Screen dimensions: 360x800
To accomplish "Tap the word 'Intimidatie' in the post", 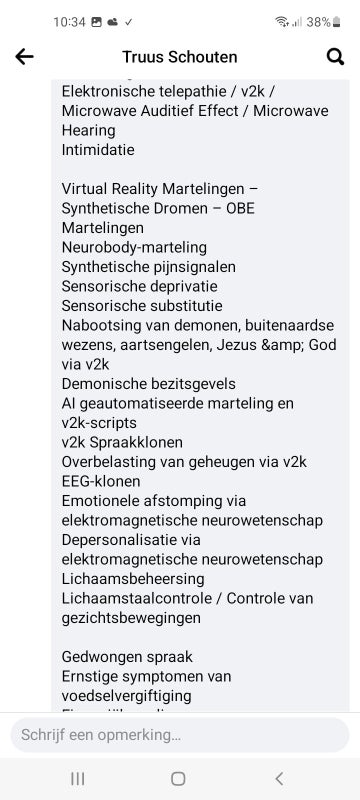I will (98, 150).
